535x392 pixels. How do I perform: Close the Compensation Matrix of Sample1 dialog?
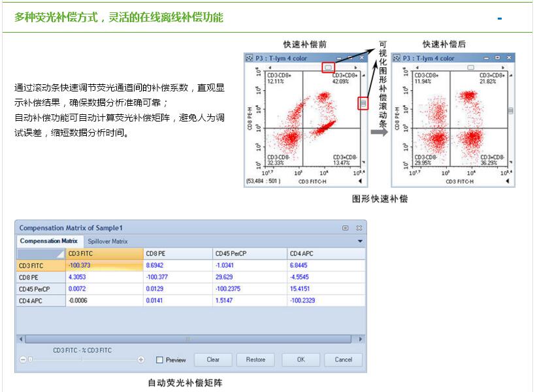[359, 228]
